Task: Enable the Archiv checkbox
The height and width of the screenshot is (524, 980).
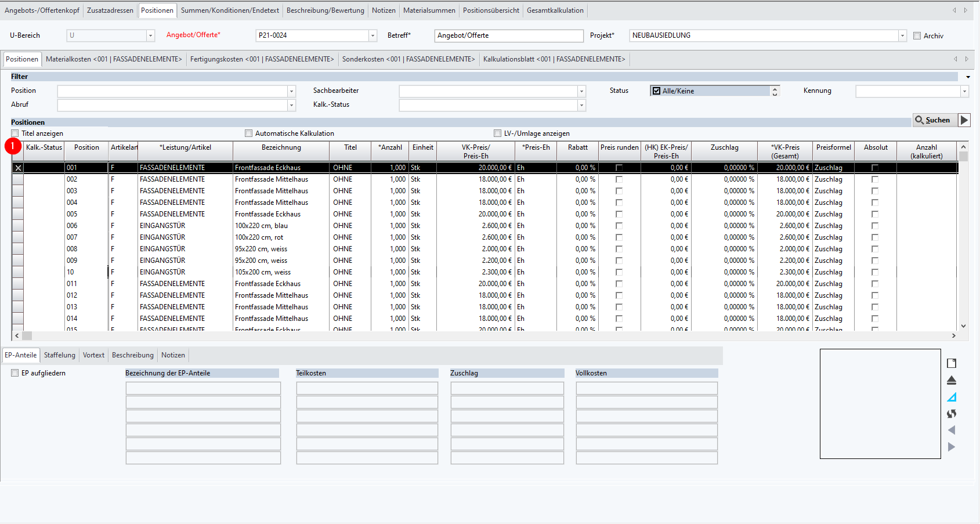Action: (x=917, y=36)
